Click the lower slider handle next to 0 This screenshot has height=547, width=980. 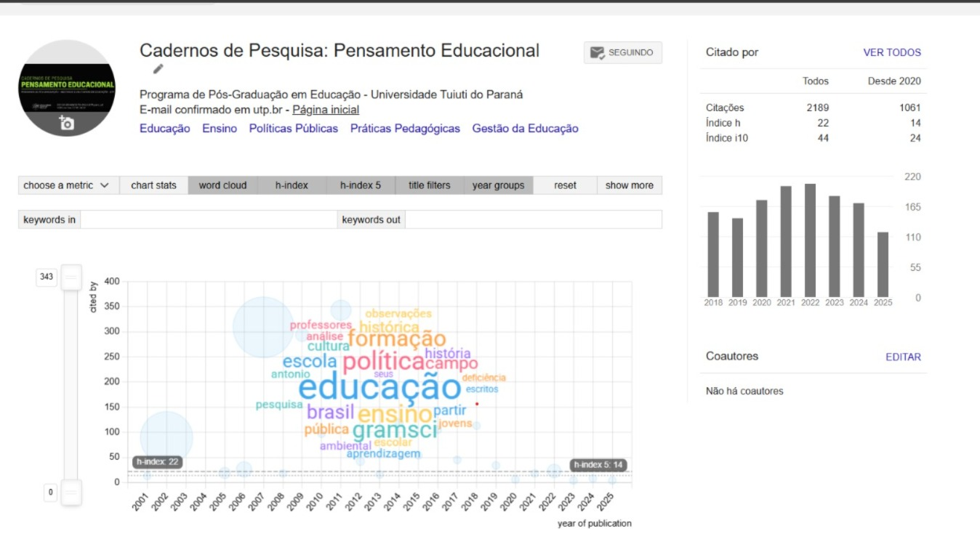(x=71, y=493)
